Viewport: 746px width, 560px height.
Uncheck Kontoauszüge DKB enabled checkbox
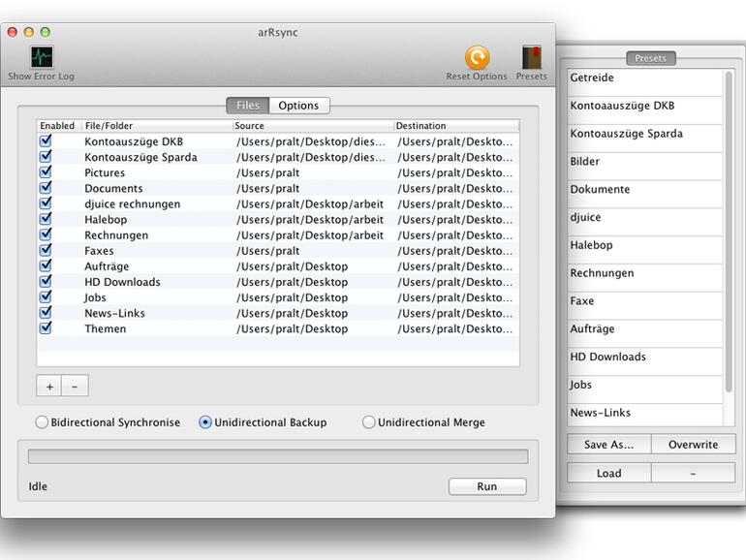pos(46,140)
